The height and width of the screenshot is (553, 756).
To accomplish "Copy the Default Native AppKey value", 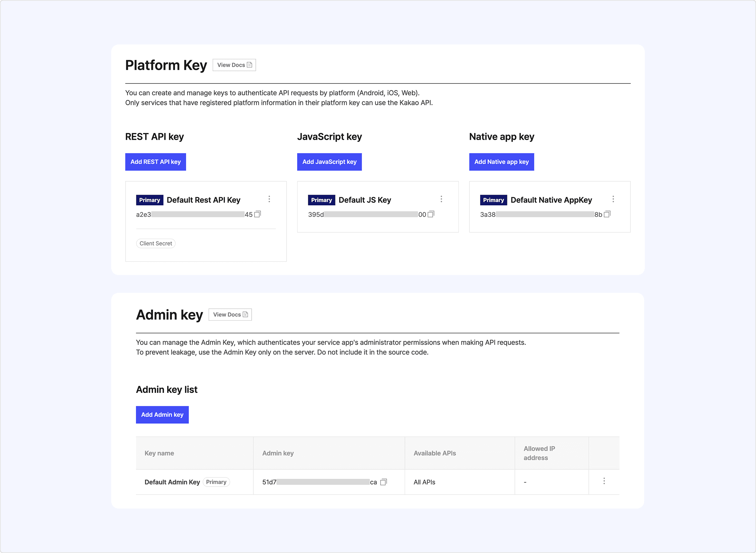I will click(x=607, y=214).
